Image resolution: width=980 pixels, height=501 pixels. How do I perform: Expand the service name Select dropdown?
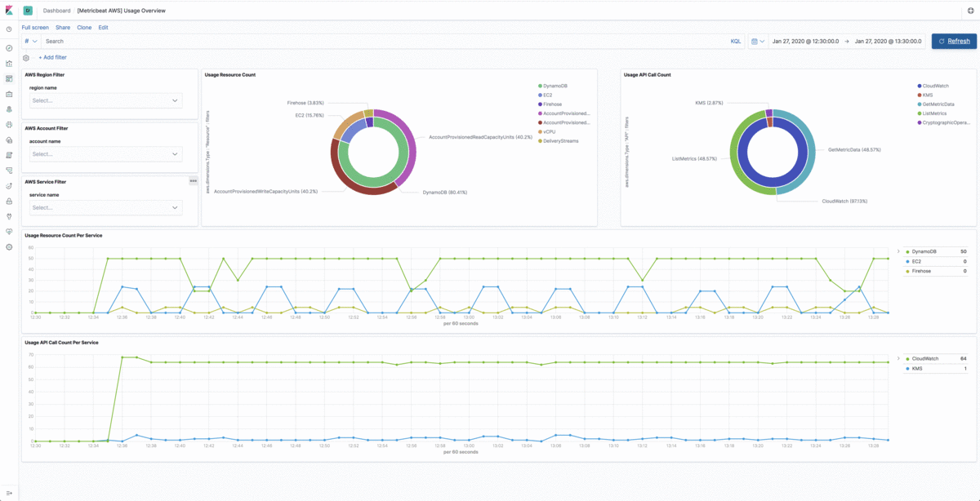(x=105, y=207)
